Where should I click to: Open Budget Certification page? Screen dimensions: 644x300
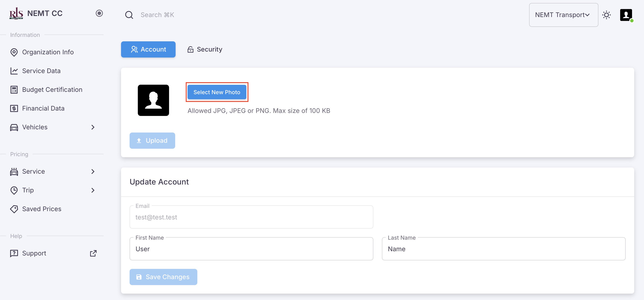click(52, 89)
